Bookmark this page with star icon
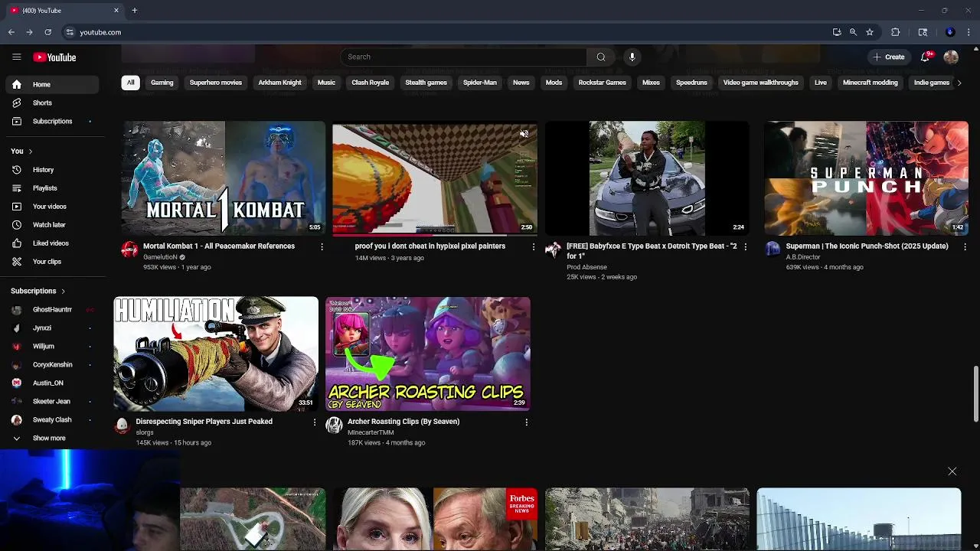The height and width of the screenshot is (551, 980). click(870, 32)
